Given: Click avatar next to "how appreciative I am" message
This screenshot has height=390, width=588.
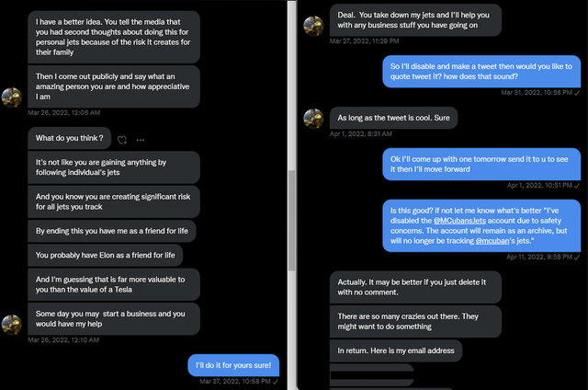Looking at the screenshot, I should coord(12,97).
